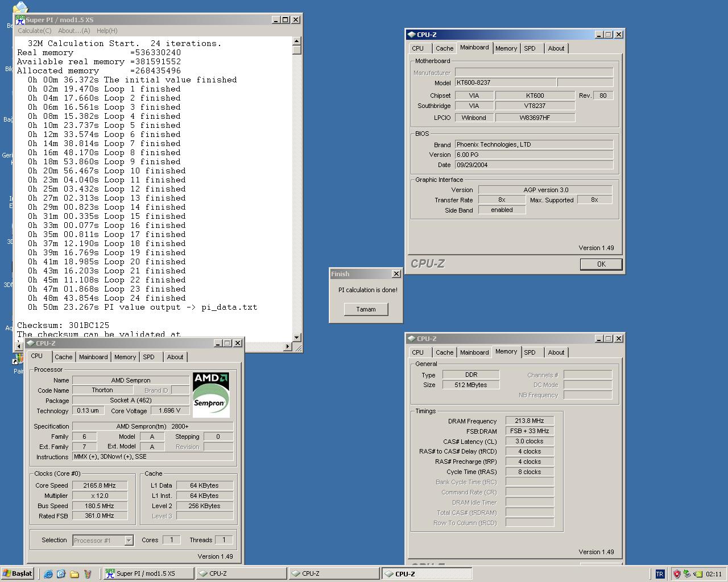Image resolution: width=728 pixels, height=582 pixels.
Task: Open NVIDIA settings tray icon
Action: point(697,574)
